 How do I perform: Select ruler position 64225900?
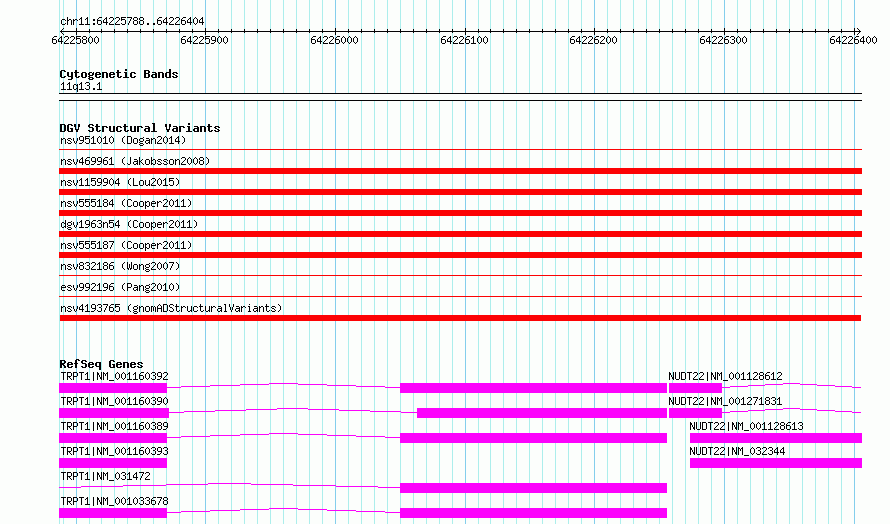[204, 40]
